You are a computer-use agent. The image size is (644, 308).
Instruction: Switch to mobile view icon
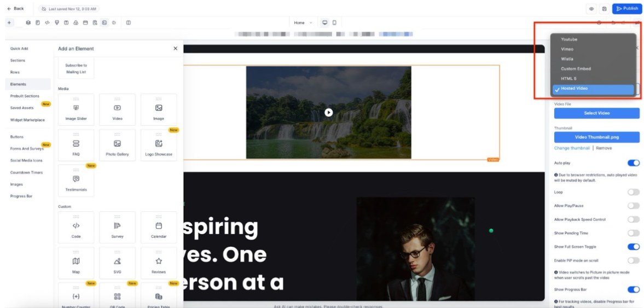pos(334,23)
